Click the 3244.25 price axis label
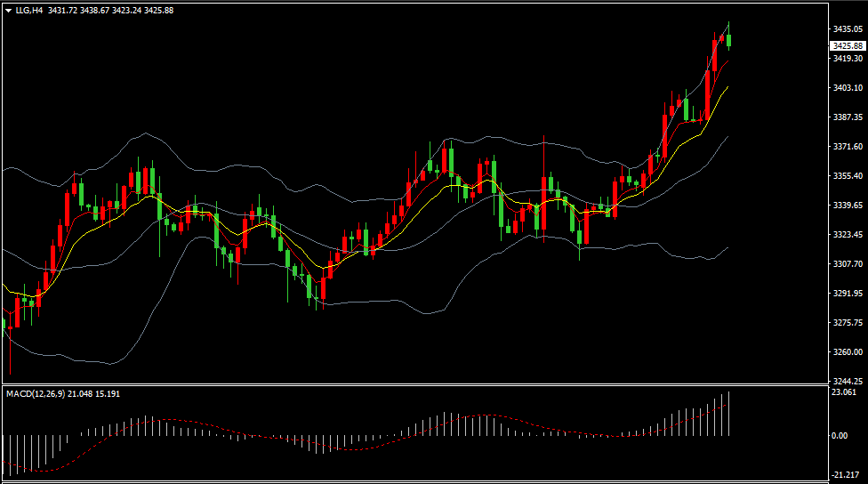 pyautogui.click(x=848, y=381)
